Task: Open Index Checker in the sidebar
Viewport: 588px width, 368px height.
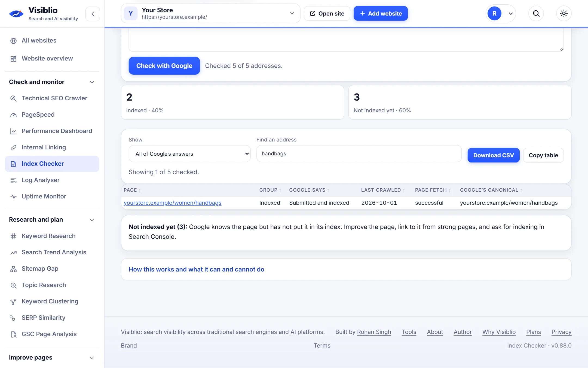Action: (52, 164)
